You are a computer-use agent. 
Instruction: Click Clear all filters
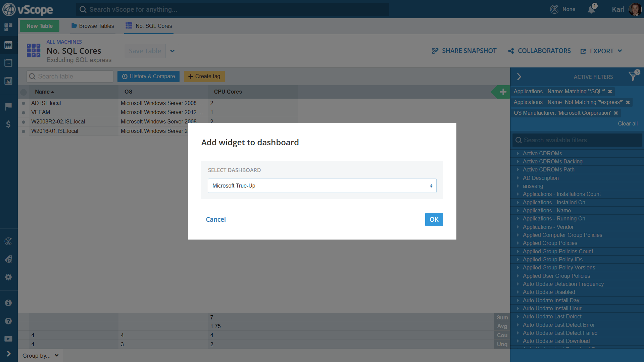pyautogui.click(x=628, y=123)
